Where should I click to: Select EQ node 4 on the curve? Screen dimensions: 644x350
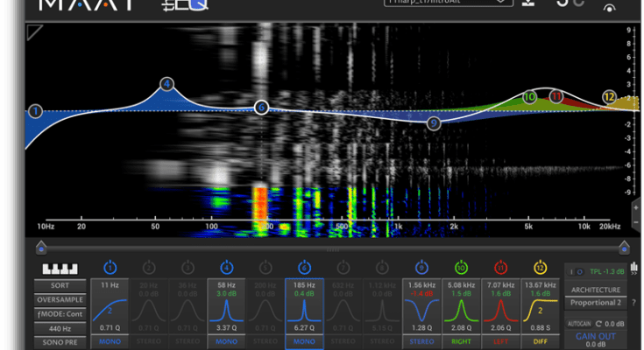[x=166, y=85]
